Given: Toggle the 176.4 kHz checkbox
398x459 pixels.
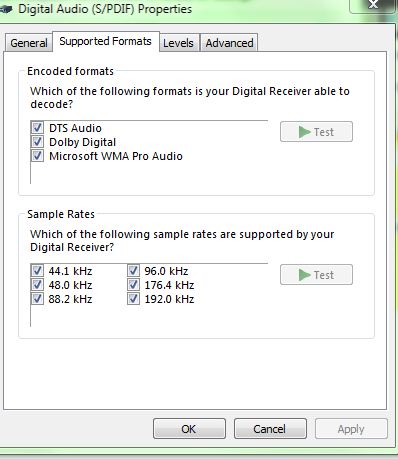Looking at the screenshot, I should tap(133, 285).
